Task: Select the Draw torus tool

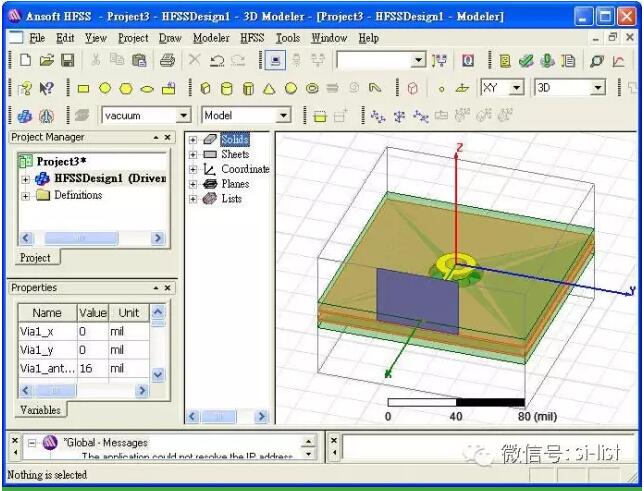Action: (312, 88)
